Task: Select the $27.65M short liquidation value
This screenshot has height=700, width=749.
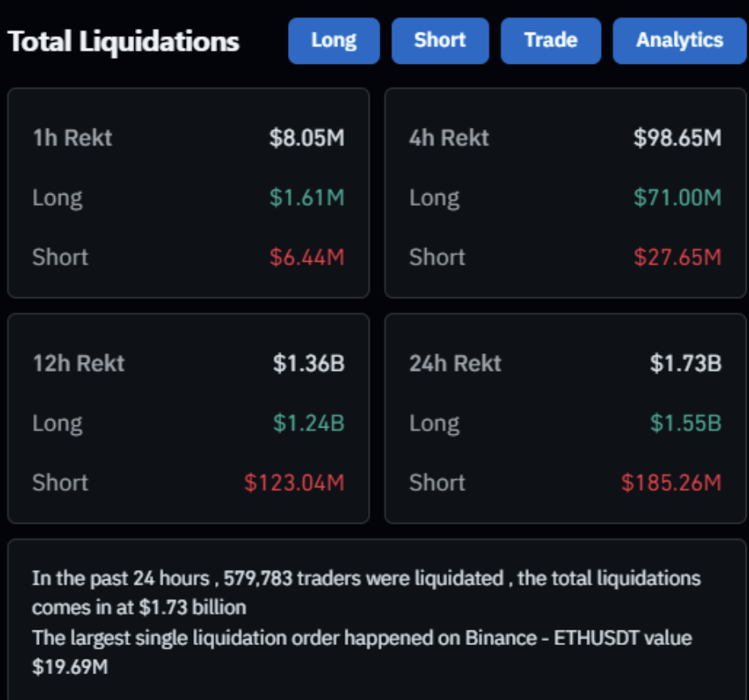Action: tap(677, 257)
